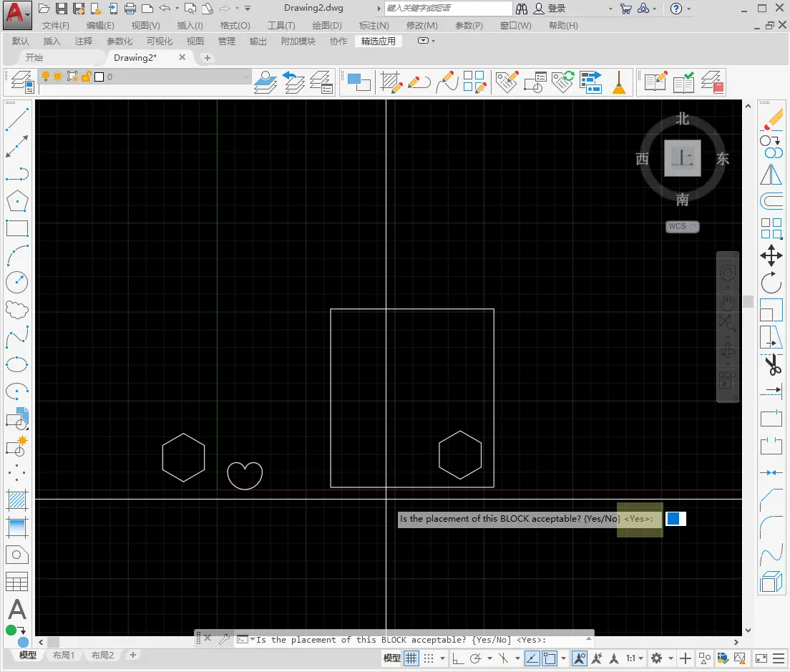Switch to the 布局1 layout tab
The image size is (790, 672).
click(64, 656)
